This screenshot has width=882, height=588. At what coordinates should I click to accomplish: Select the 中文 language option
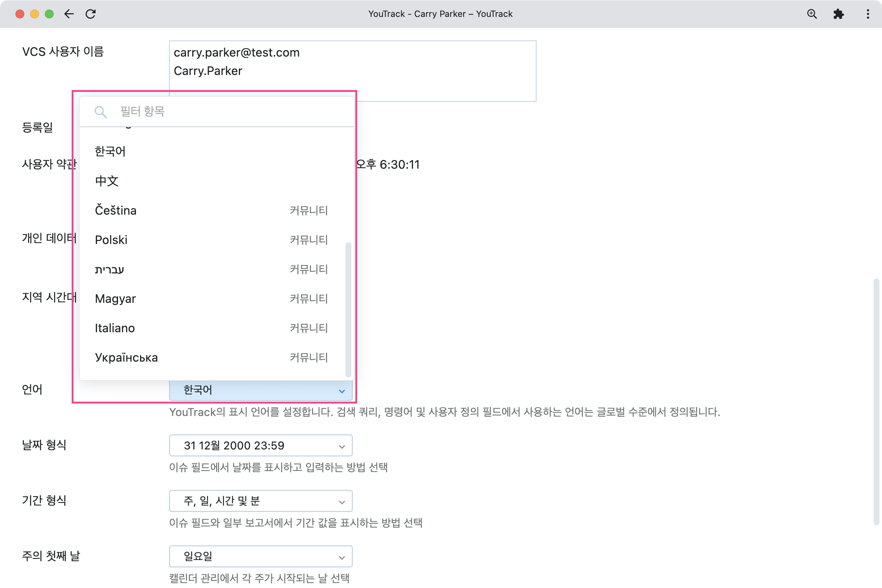click(x=107, y=181)
